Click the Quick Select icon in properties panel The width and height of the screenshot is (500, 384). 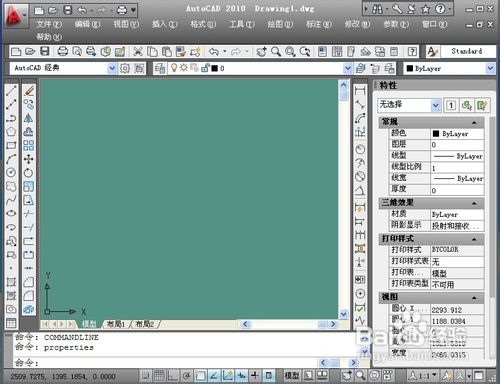pyautogui.click(x=482, y=105)
